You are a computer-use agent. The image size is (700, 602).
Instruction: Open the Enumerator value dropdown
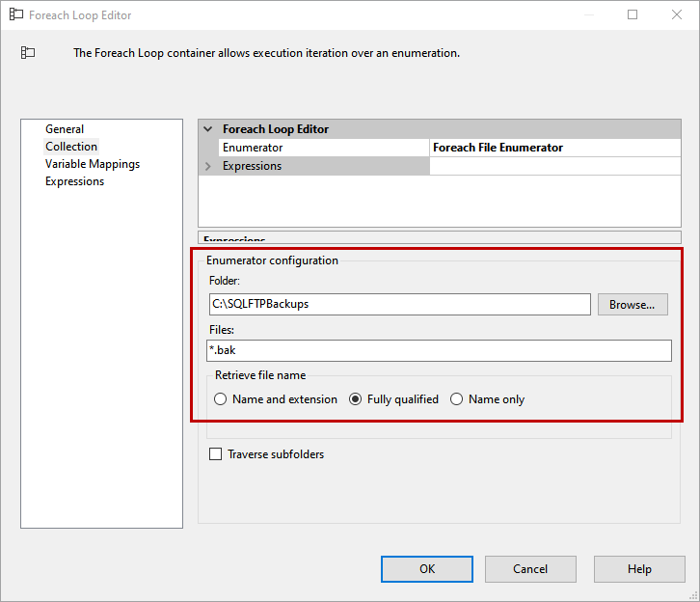click(554, 148)
